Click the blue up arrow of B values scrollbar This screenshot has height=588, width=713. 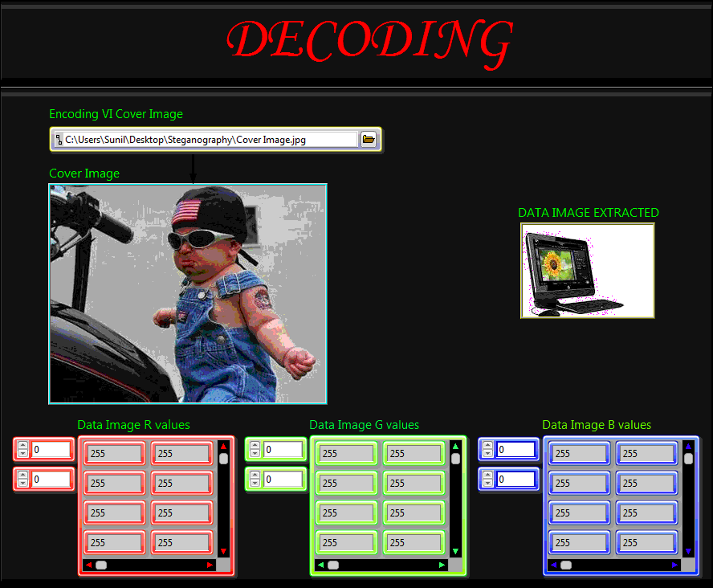point(688,446)
